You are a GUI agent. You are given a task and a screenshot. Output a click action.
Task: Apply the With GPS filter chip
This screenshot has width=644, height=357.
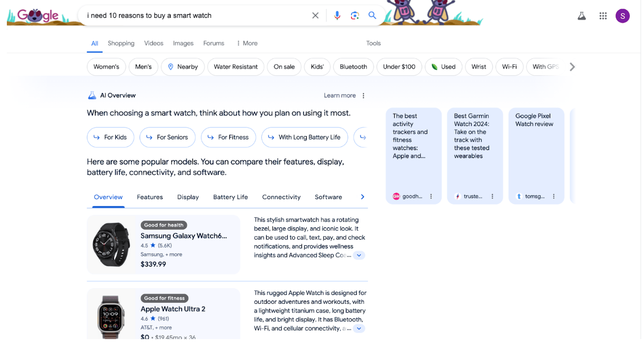point(545,67)
